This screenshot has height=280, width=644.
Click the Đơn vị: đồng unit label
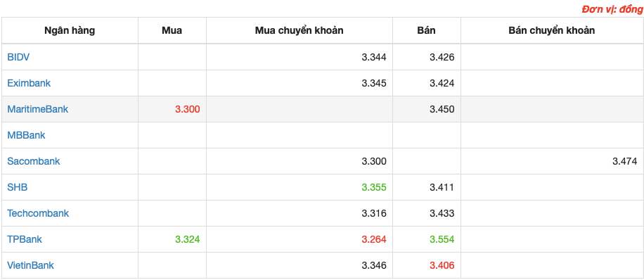click(x=613, y=9)
